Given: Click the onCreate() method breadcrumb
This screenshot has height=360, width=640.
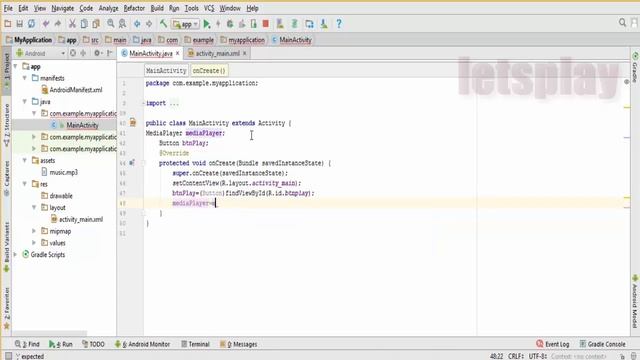Looking at the screenshot, I should click(x=209, y=71).
